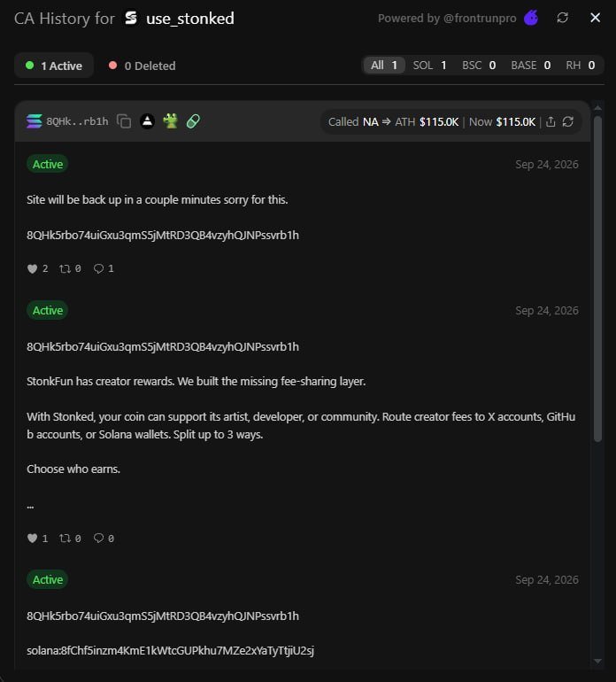Filter by BASE chain

531,66
